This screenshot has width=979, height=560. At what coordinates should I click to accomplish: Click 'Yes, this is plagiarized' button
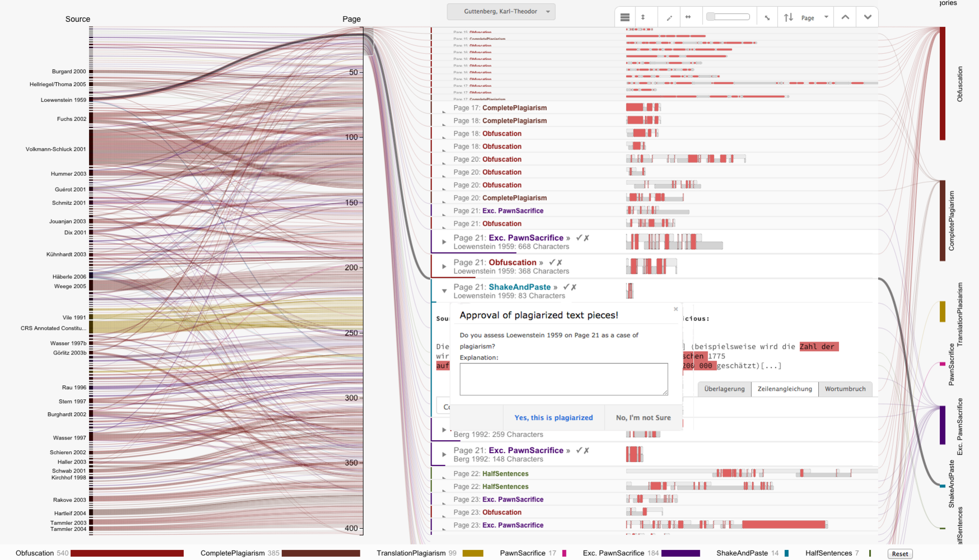click(x=553, y=418)
